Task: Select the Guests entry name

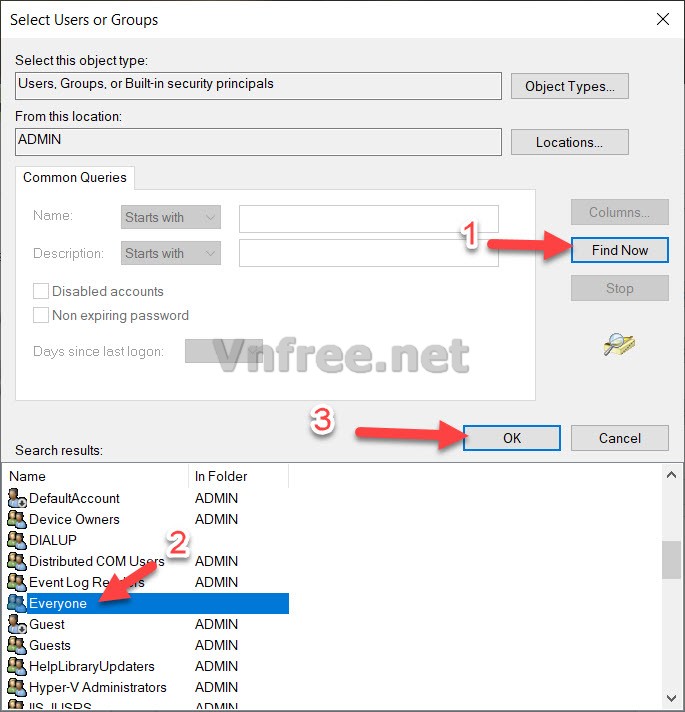Action: (x=49, y=645)
